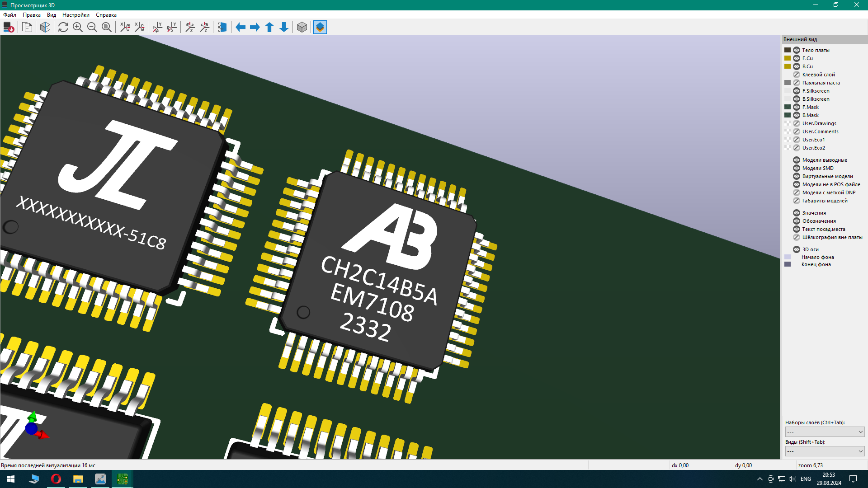868x488 pixels.
Task: Show the User.Eco2 layer
Action: [797, 148]
